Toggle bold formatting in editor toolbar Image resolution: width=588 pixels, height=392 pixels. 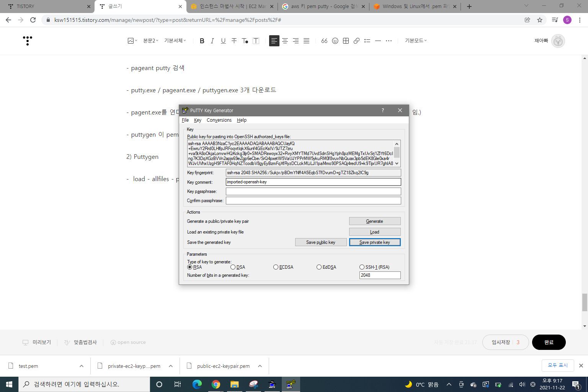coord(202,41)
